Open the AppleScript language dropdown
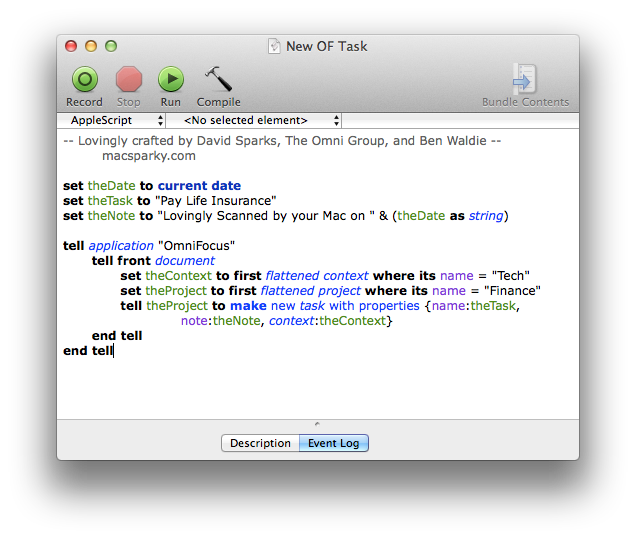The width and height of the screenshot is (636, 539). 112,120
